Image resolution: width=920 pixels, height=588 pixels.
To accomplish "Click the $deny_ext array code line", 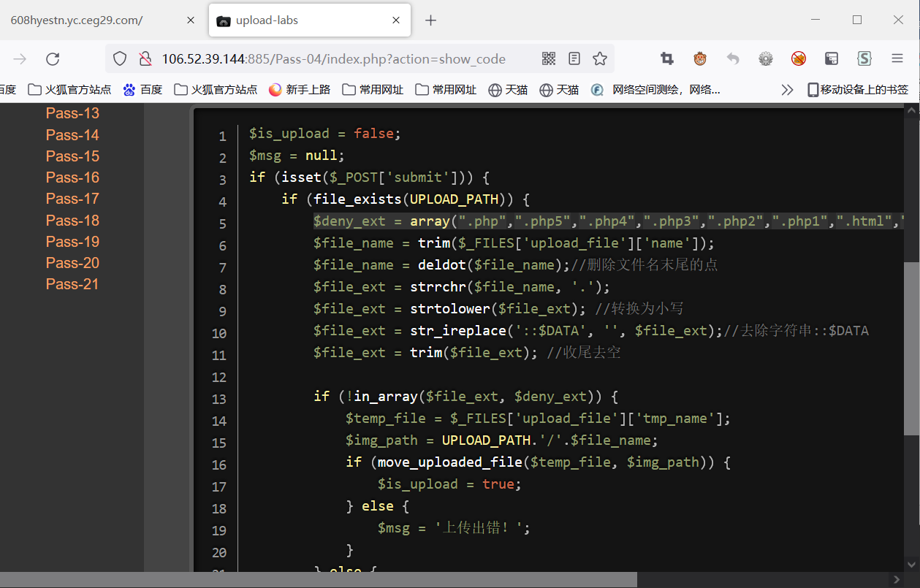I will pos(609,221).
